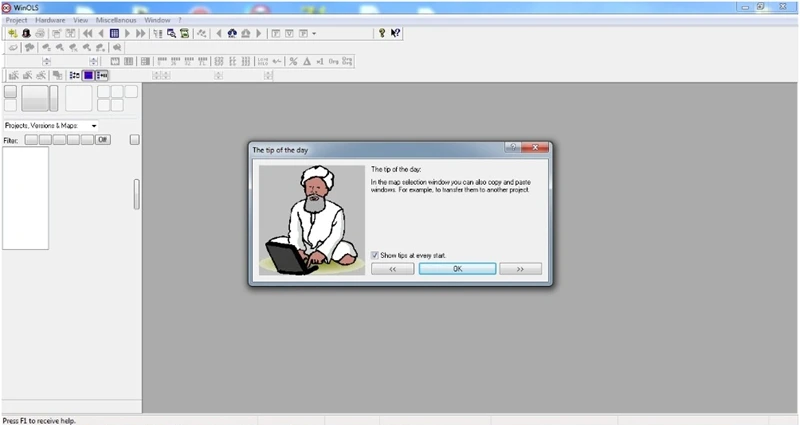Click OK in the tip dialog

[x=457, y=268]
